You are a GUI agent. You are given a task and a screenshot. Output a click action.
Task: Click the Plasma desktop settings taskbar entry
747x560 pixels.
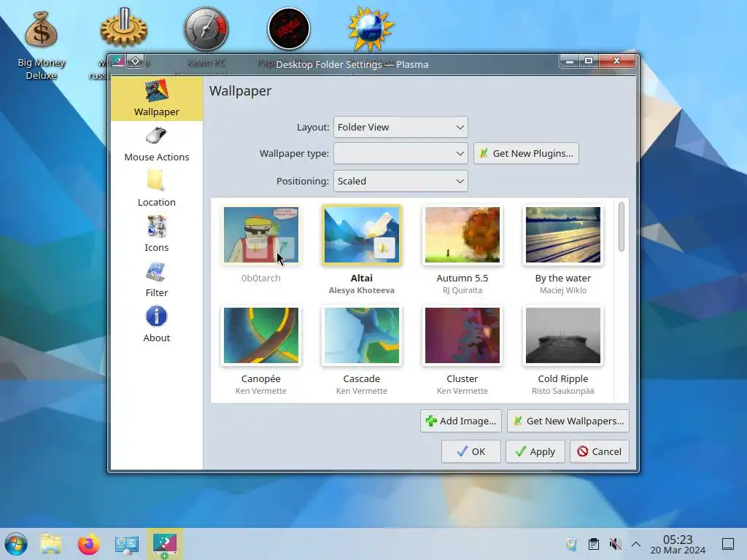(x=164, y=544)
